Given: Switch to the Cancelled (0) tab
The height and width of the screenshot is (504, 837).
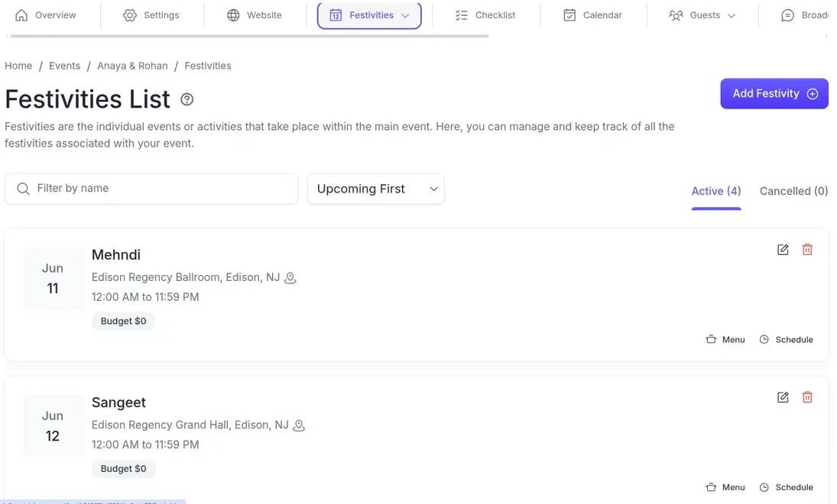Looking at the screenshot, I should coord(793,192).
